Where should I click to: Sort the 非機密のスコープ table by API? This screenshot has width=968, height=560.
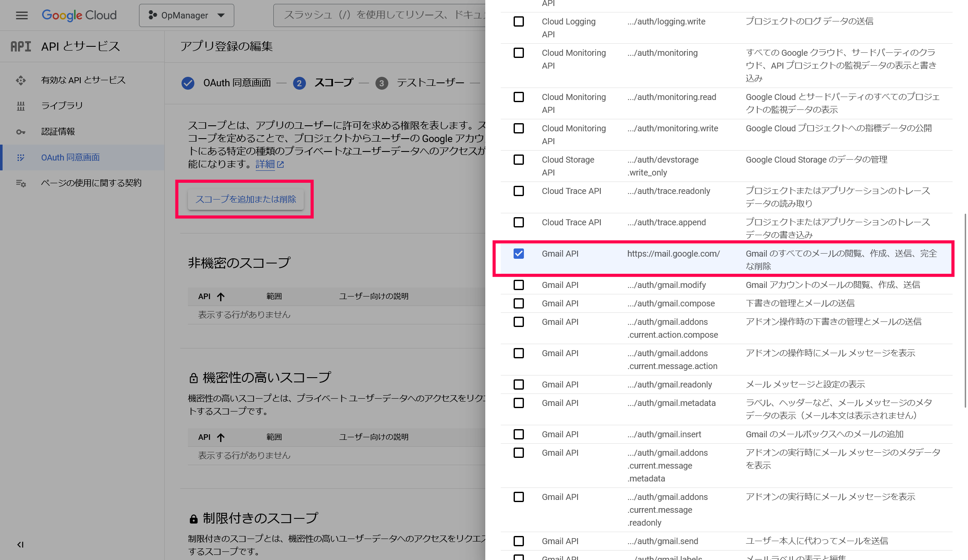pyautogui.click(x=210, y=297)
